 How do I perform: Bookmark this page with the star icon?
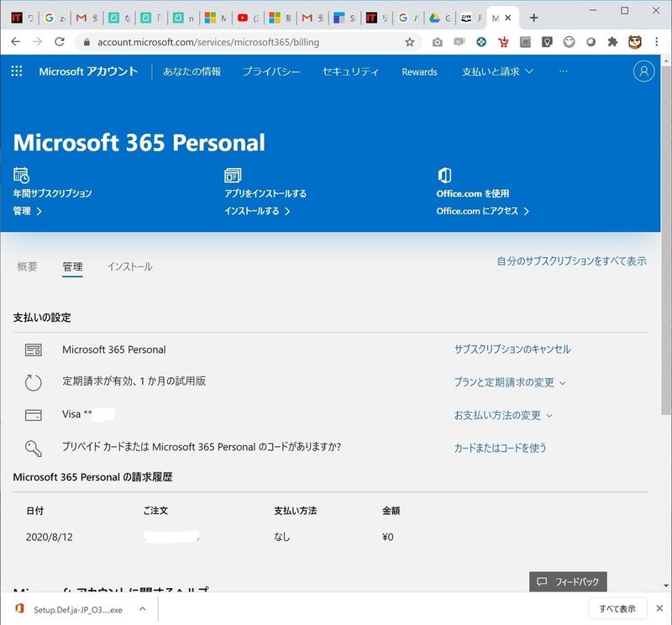click(x=410, y=41)
